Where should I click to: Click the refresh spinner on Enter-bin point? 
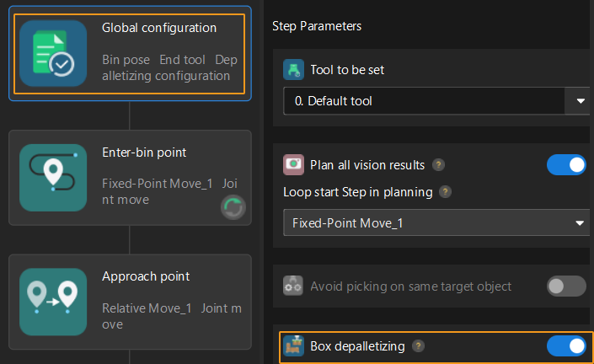point(233,206)
